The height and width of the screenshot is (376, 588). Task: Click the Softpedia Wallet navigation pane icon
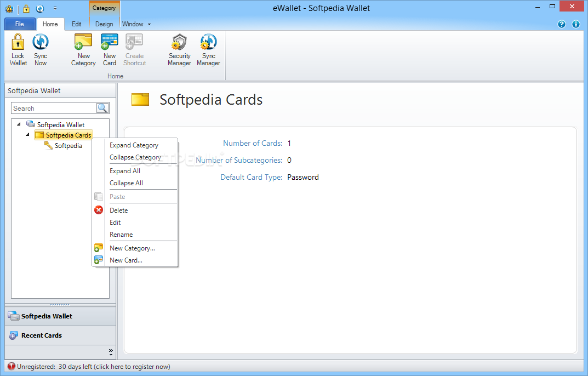14,316
